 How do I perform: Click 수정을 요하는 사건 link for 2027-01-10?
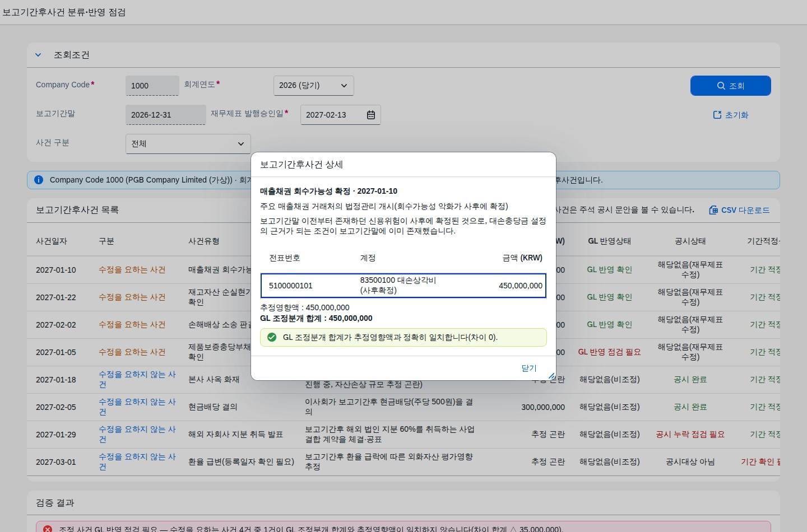(132, 270)
